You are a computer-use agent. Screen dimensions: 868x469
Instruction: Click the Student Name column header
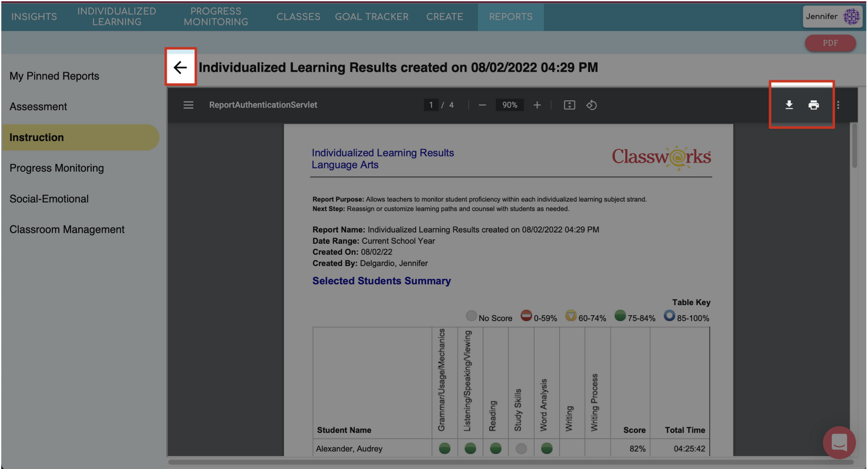(x=344, y=430)
